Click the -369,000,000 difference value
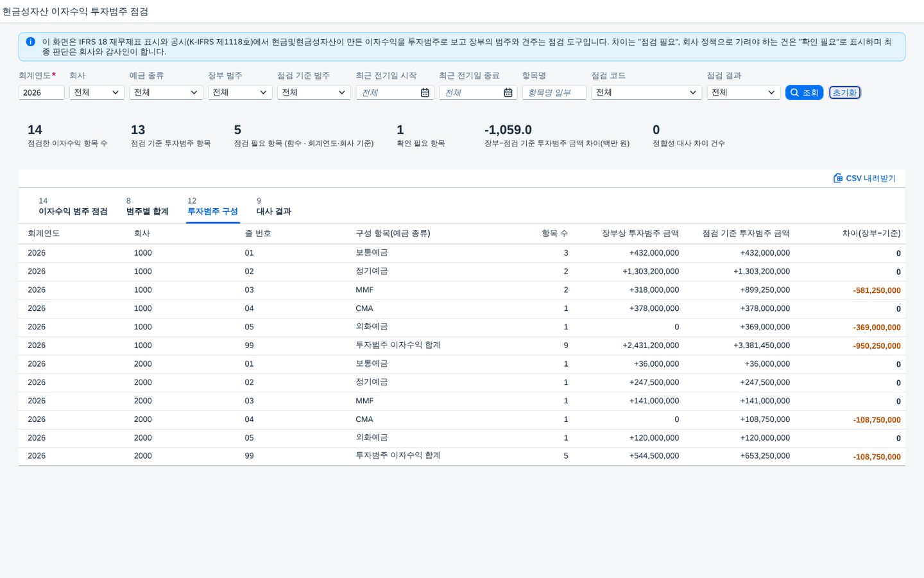The height and width of the screenshot is (578, 924). 877,328
